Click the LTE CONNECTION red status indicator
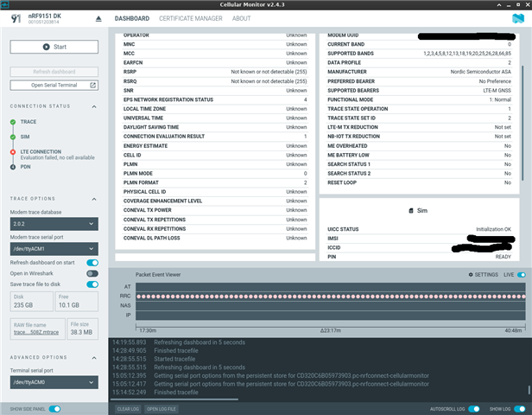The width and height of the screenshot is (532, 415). [13, 152]
